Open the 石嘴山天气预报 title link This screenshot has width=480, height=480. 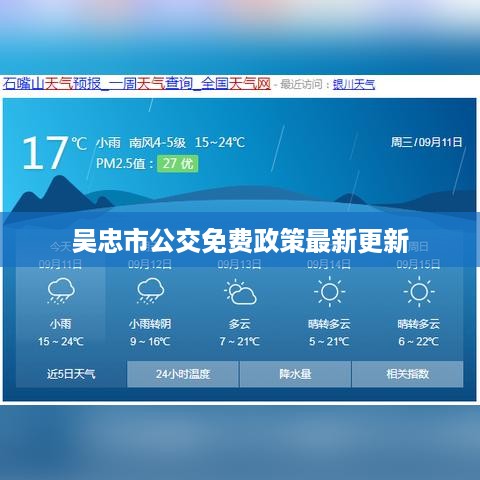point(137,84)
